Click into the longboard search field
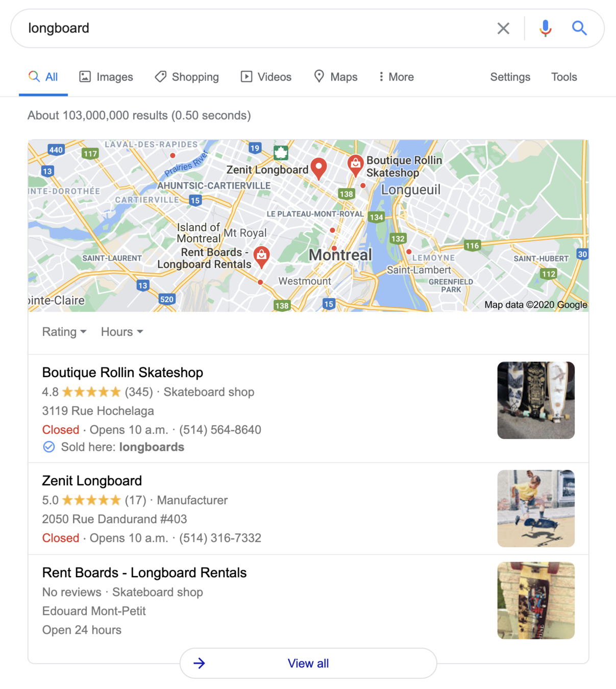Viewport: 616px width, 689px height. tap(255, 28)
